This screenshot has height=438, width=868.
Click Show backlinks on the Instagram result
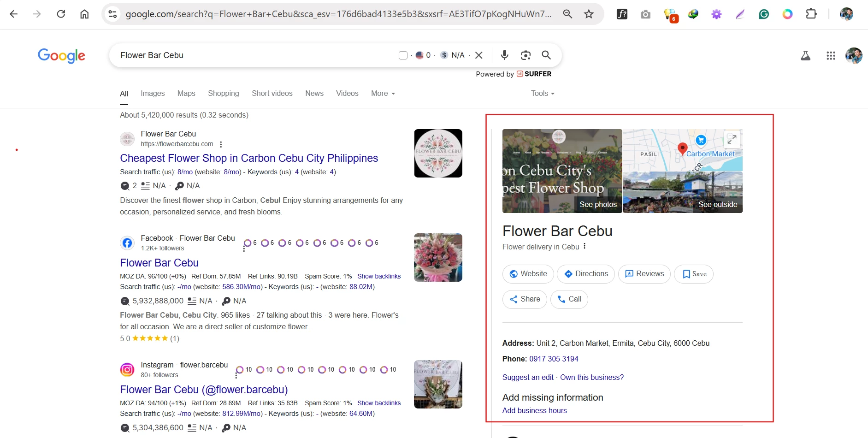(379, 403)
